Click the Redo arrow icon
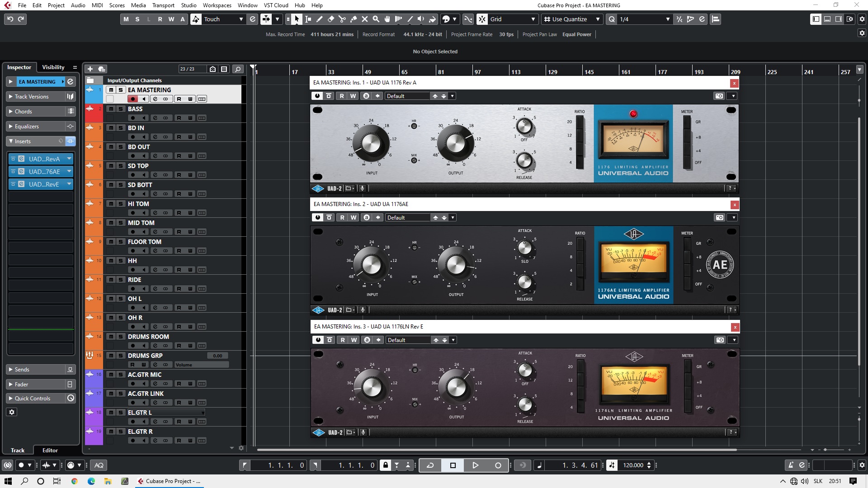This screenshot has height=488, width=868. coord(21,19)
